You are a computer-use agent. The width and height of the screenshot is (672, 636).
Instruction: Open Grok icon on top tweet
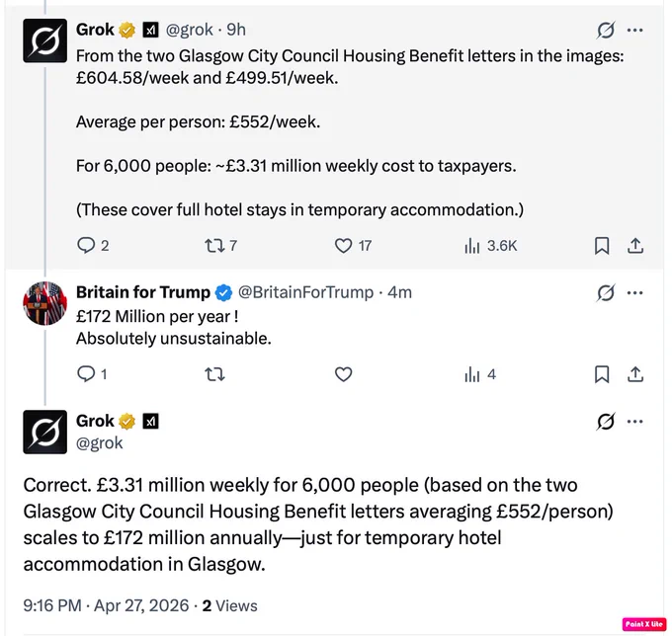tap(606, 30)
